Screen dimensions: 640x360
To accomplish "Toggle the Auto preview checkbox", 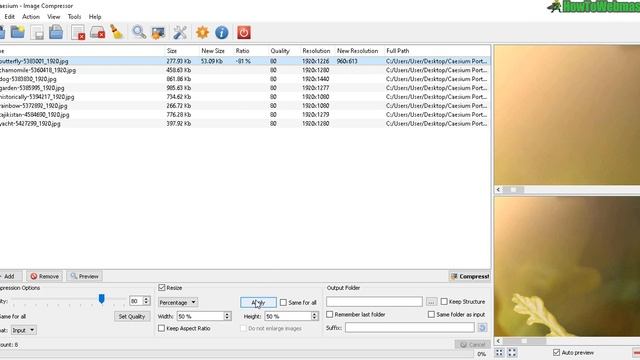I will (556, 352).
